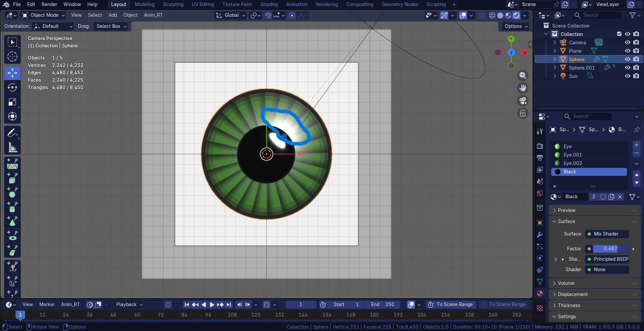Screen dimensions: 644x331
Task: Switch to the Shading workspace tab
Action: (x=269, y=4)
